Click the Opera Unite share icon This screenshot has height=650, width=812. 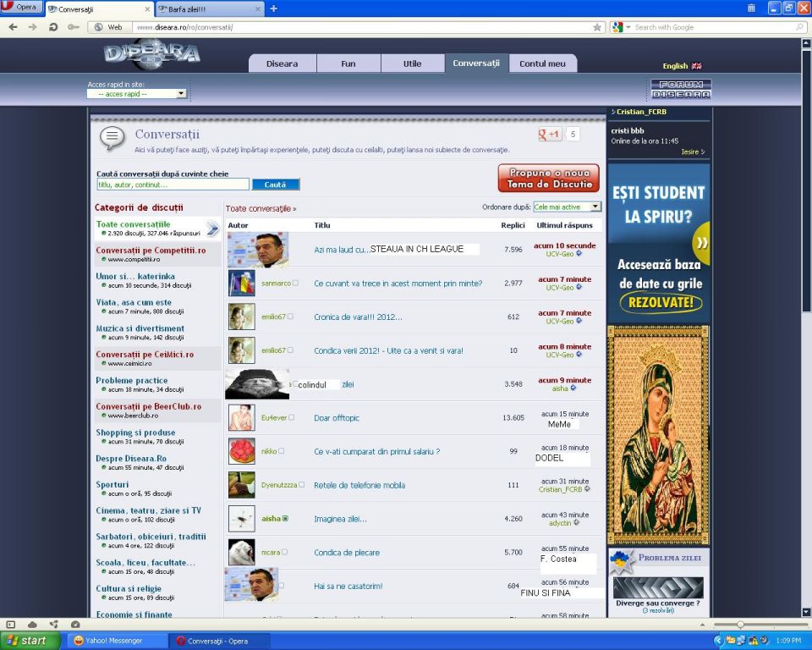pyautogui.click(x=54, y=625)
